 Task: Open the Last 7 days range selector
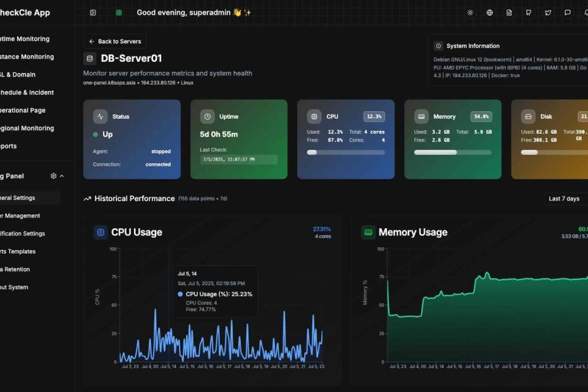click(563, 198)
